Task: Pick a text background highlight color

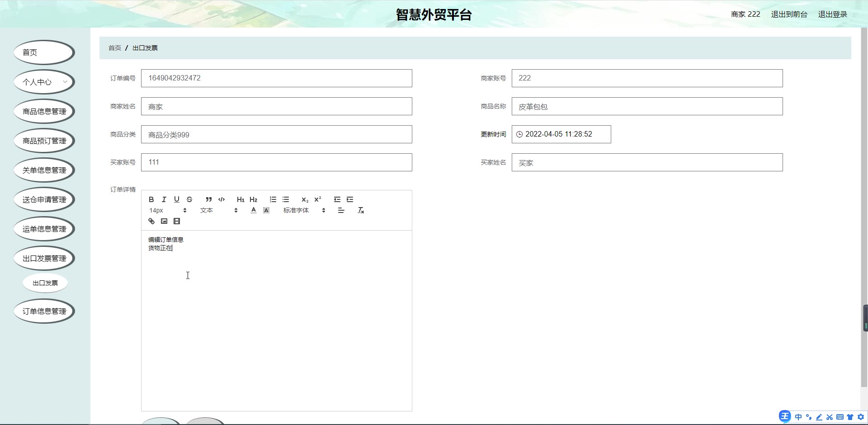Action: click(x=266, y=210)
